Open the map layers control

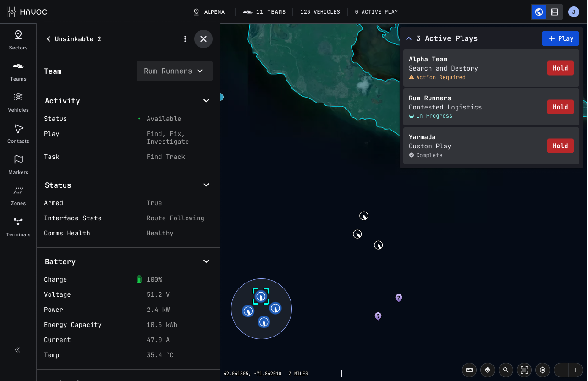coord(488,370)
